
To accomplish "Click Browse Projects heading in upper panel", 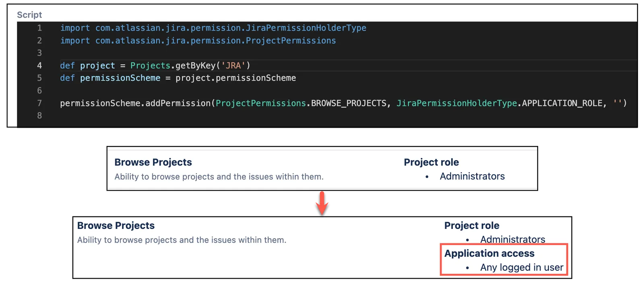I will [x=153, y=162].
